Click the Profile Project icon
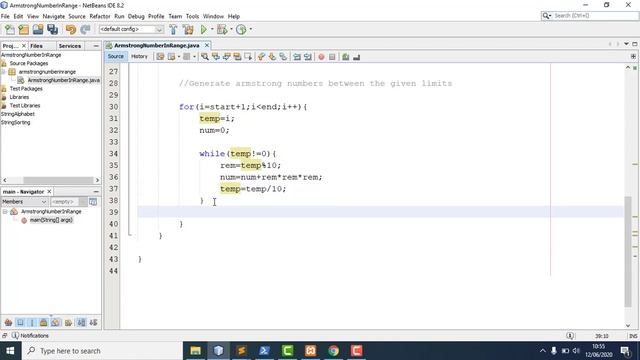640x360 pixels. [x=241, y=29]
